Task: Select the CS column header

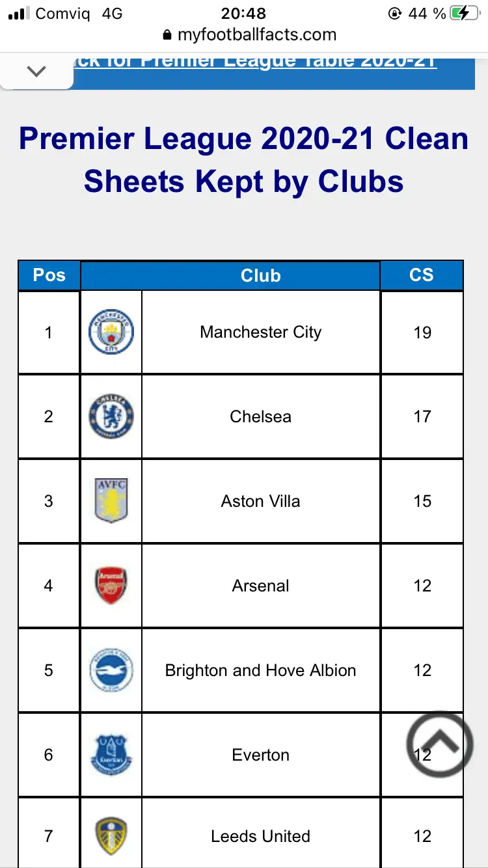Action: click(422, 275)
